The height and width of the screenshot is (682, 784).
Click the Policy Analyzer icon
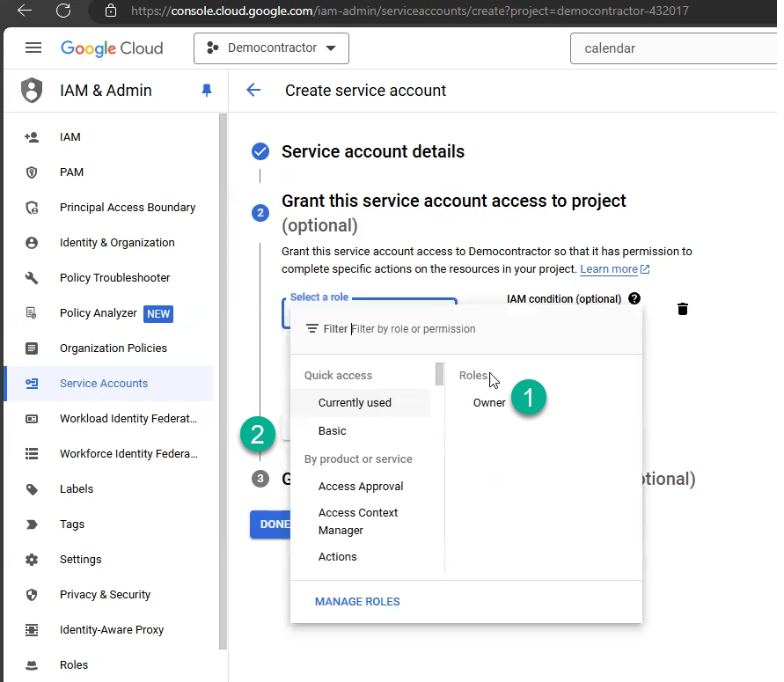[x=32, y=313]
